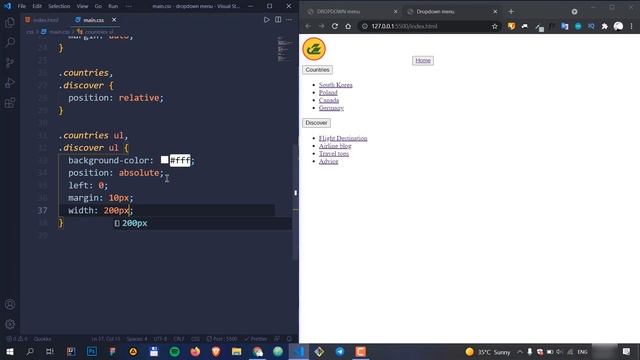Open the Edit menu in VS Code
Viewport: 640px width, 360px height.
point(37,6)
